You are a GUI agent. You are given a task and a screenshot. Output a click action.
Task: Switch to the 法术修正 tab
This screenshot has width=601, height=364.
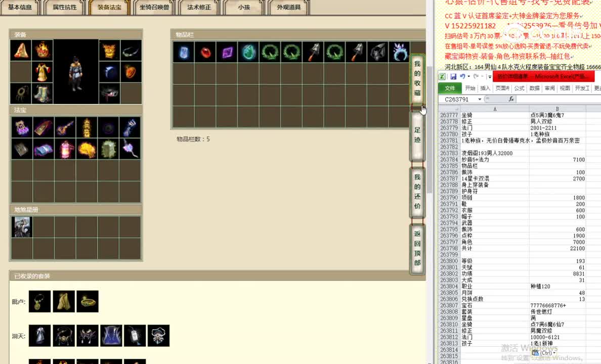click(x=199, y=7)
